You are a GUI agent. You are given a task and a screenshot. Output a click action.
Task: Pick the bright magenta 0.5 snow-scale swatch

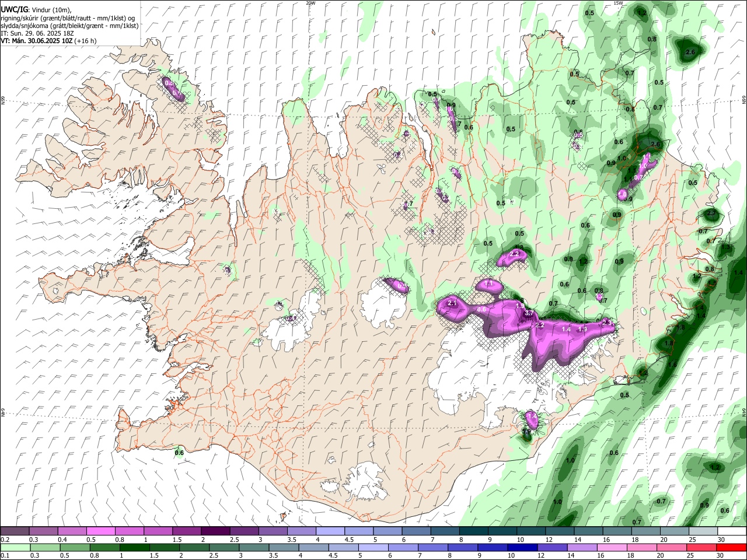coord(100,531)
